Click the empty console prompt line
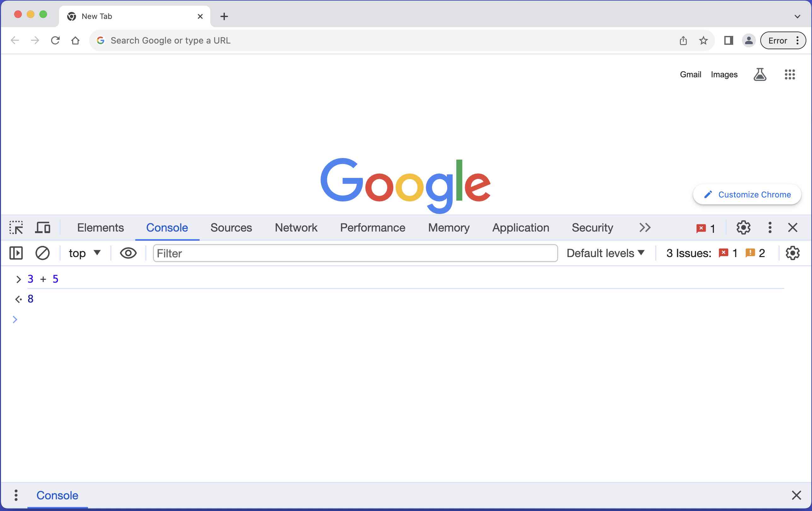 [x=405, y=319]
